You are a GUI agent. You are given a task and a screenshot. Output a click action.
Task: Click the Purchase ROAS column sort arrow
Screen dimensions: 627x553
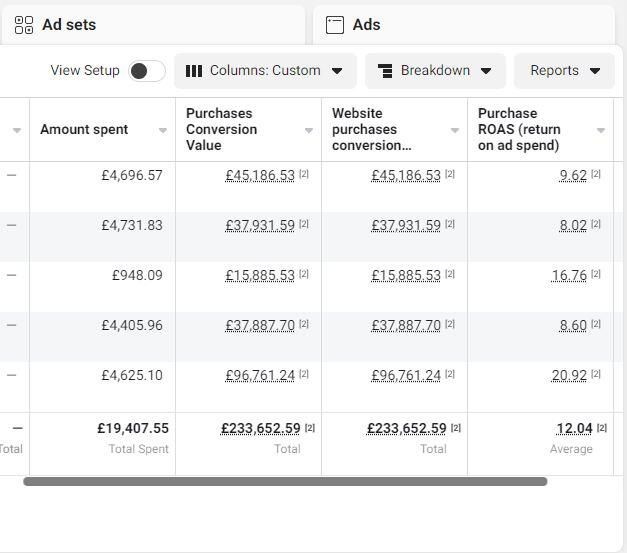point(601,130)
